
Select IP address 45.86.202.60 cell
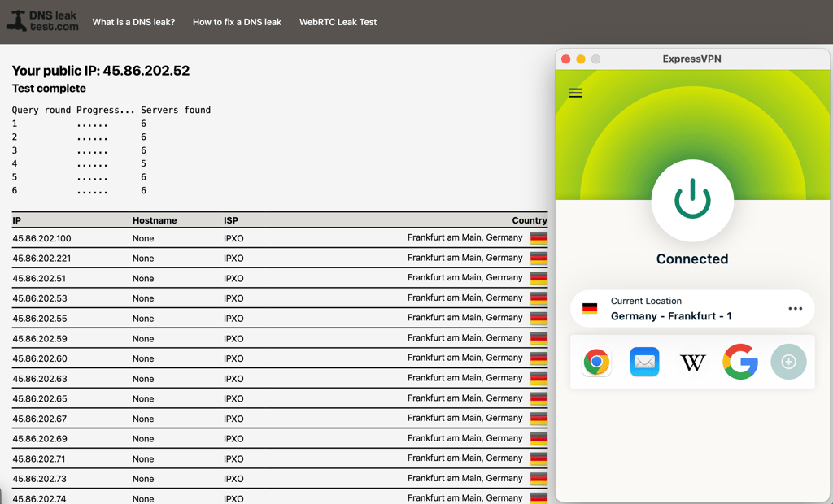click(40, 358)
